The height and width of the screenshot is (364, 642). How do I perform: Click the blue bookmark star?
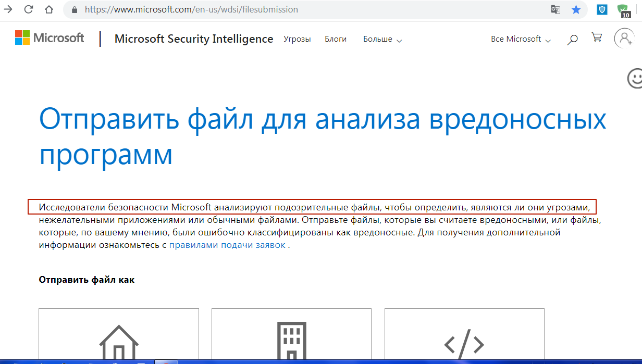click(576, 9)
